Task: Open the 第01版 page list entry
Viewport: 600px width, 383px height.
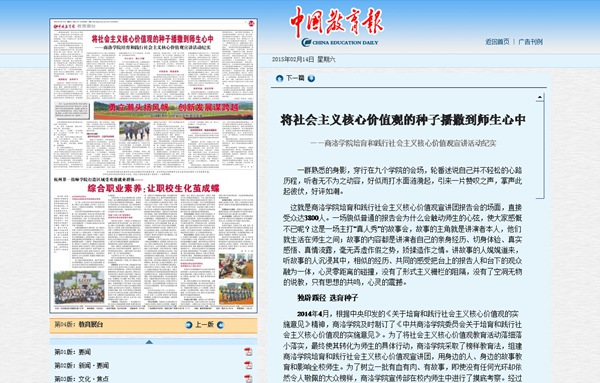Action: coord(72,352)
